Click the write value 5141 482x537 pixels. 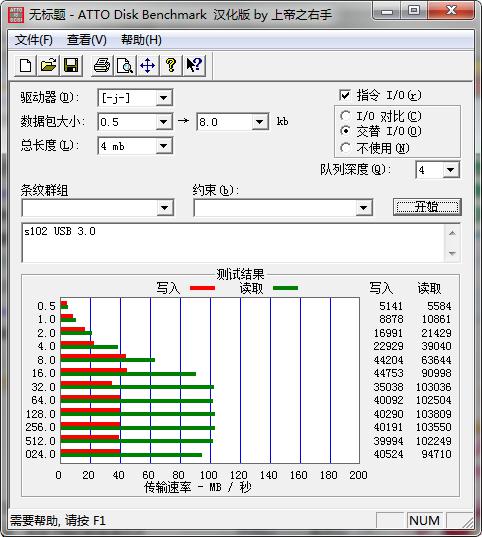tap(391, 306)
